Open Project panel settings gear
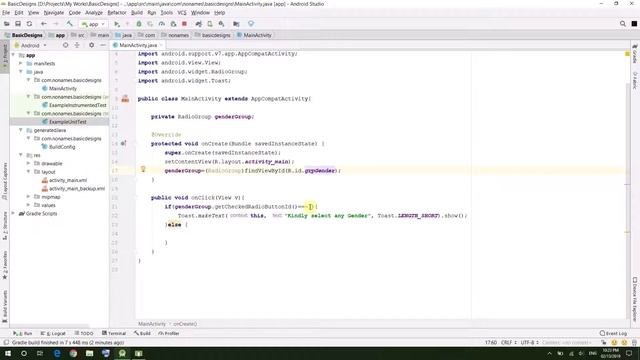 click(91, 45)
